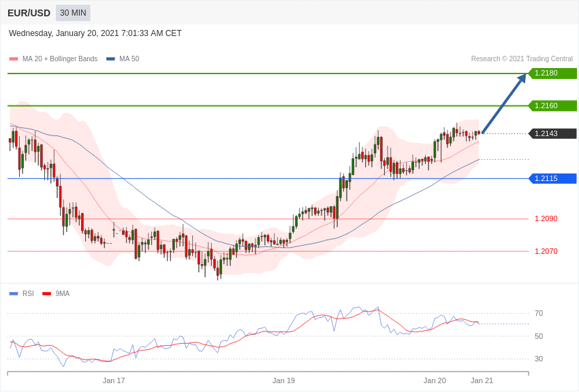Image resolution: width=579 pixels, height=392 pixels.
Task: Click the 1.2180 resistance price tag
Action: coord(553,73)
